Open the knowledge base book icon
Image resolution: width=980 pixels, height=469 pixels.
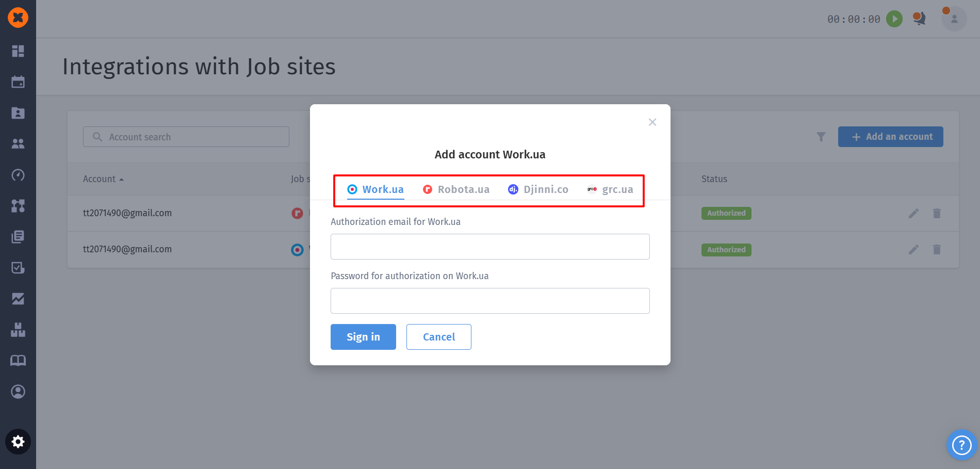click(x=18, y=361)
